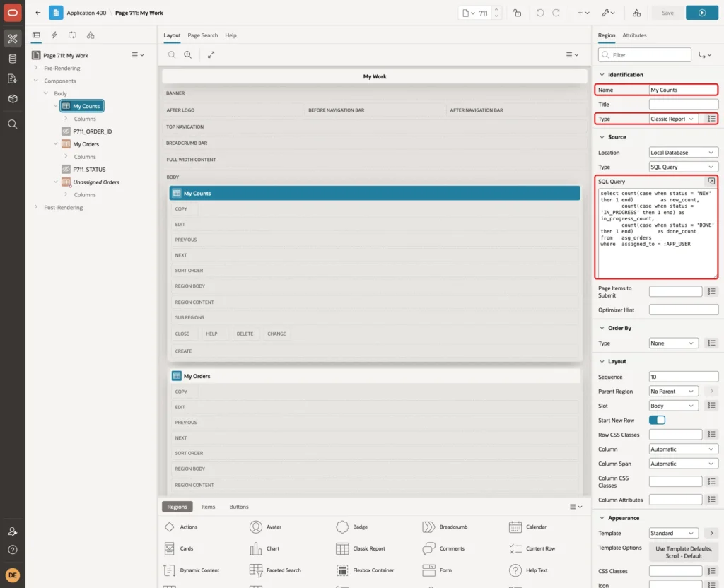This screenshot has height=588, width=724.
Task: Open the Administration user icon
Action: tap(13, 531)
